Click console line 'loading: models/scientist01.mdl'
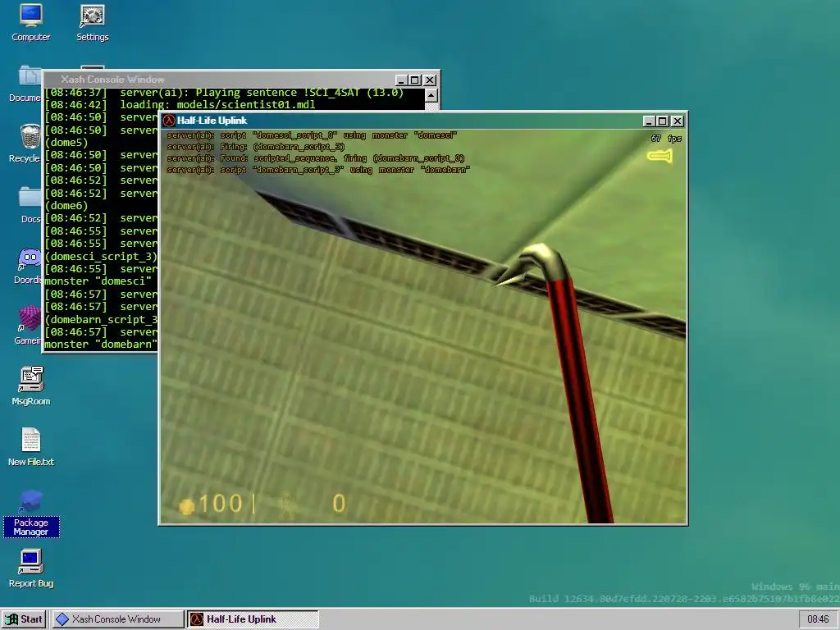840x630 pixels. pyautogui.click(x=217, y=105)
